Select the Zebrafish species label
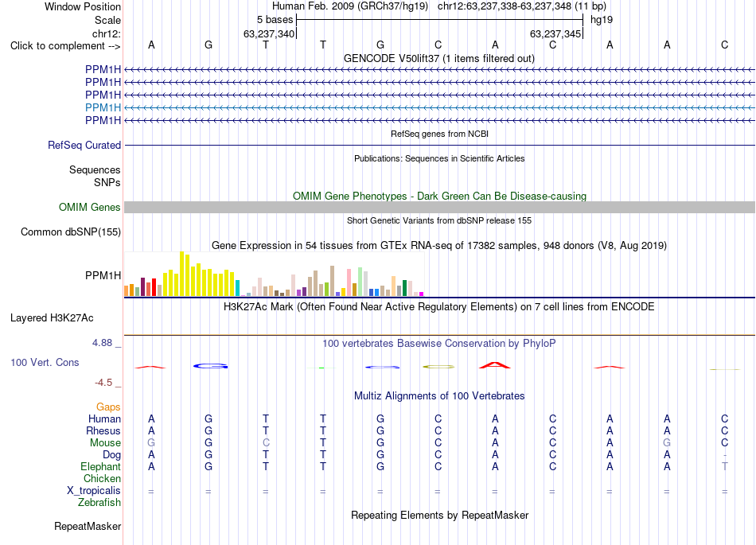Viewport: 756px width, 545px height. coord(99,503)
